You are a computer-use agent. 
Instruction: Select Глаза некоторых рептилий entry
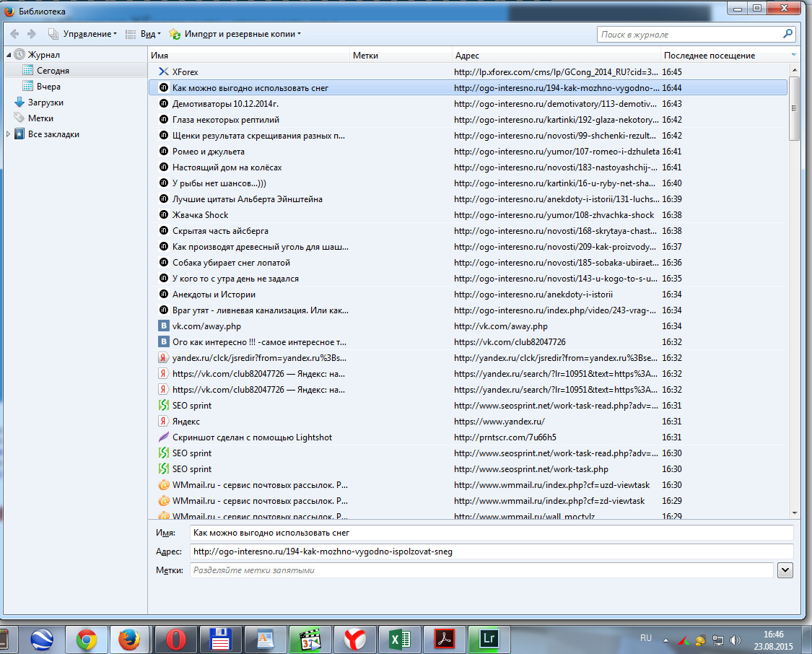468,120
